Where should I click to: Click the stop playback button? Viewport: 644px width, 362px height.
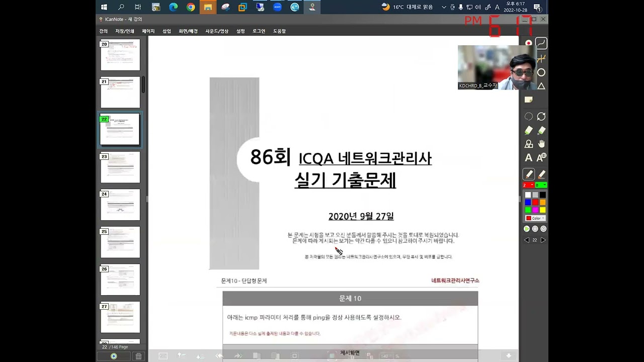coord(535,229)
